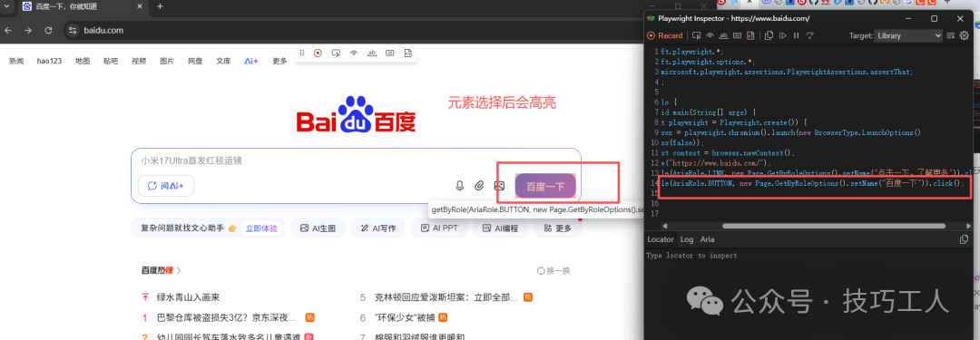Click the AI PPT chip
Image resolution: width=980 pixels, height=340 pixels.
439,228
